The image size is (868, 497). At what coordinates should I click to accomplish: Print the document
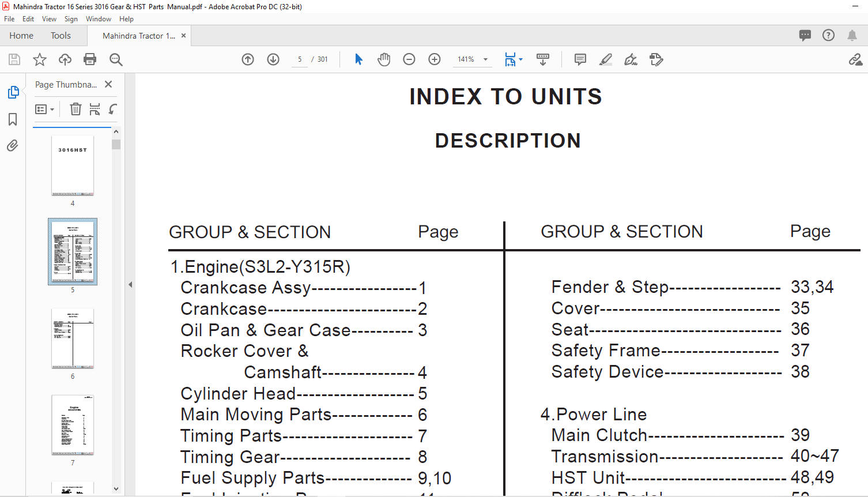[90, 59]
